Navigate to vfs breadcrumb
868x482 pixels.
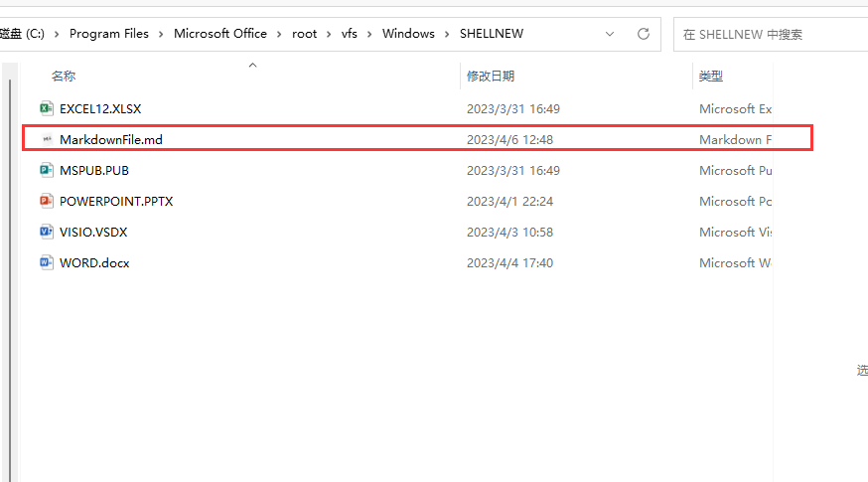pyautogui.click(x=350, y=34)
